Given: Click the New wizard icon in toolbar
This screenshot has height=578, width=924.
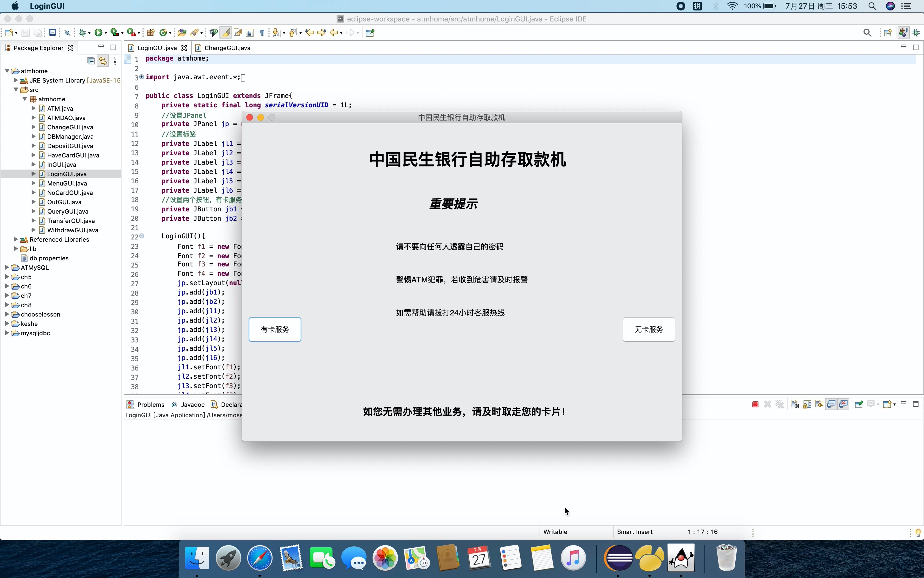Looking at the screenshot, I should tap(9, 33).
